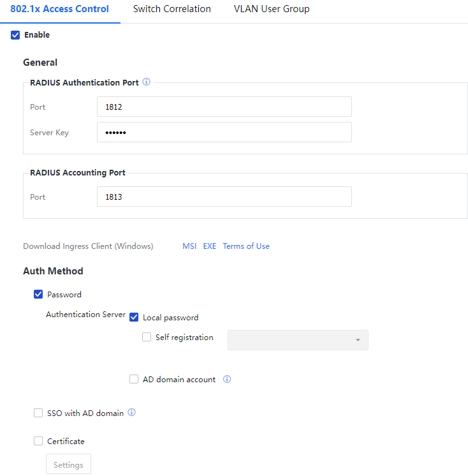468x476 pixels.
Task: Click info icon next to AD domain account
Action: [x=227, y=379]
